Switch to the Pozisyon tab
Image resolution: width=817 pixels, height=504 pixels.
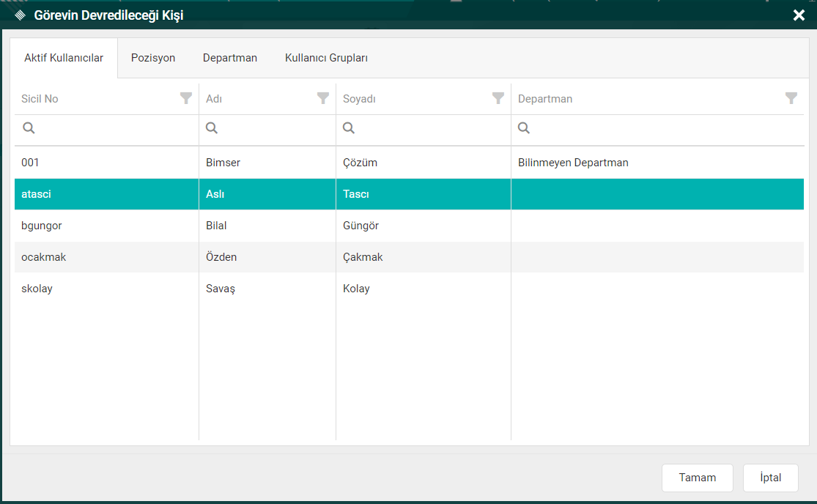click(x=153, y=58)
